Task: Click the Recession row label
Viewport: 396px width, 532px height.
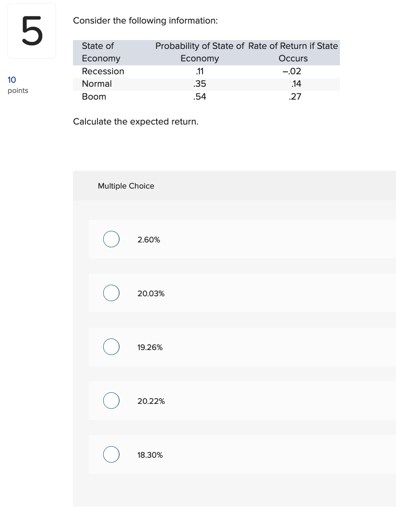Action: (x=103, y=71)
